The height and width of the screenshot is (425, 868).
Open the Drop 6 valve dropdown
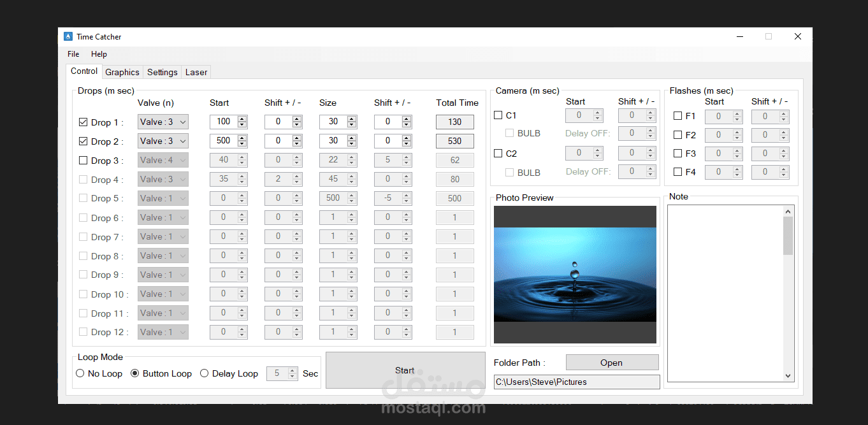[x=163, y=217]
